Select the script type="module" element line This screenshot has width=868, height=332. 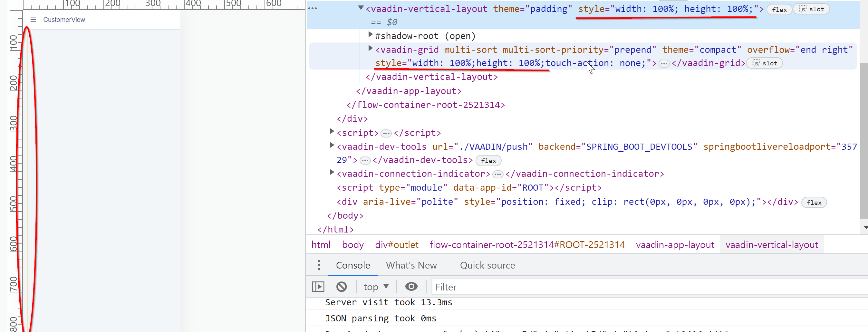pos(469,187)
